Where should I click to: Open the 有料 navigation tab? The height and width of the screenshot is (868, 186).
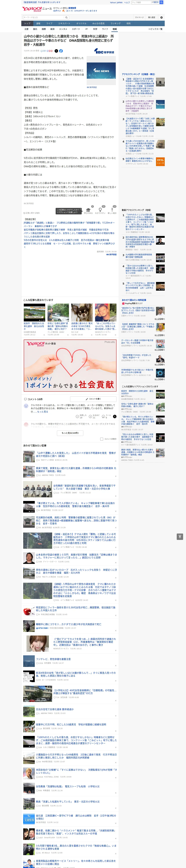coord(128,23)
